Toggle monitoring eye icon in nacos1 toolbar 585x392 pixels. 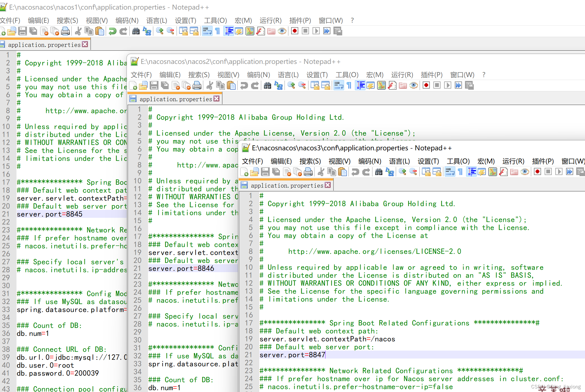[282, 31]
